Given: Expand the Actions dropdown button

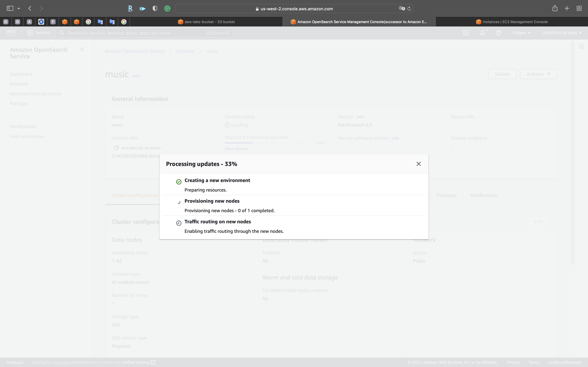Looking at the screenshot, I should [x=538, y=74].
